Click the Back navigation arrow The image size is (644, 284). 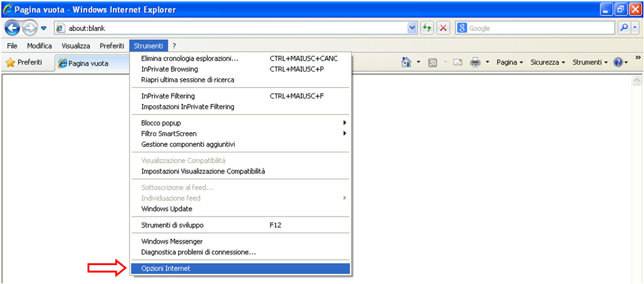[12, 28]
